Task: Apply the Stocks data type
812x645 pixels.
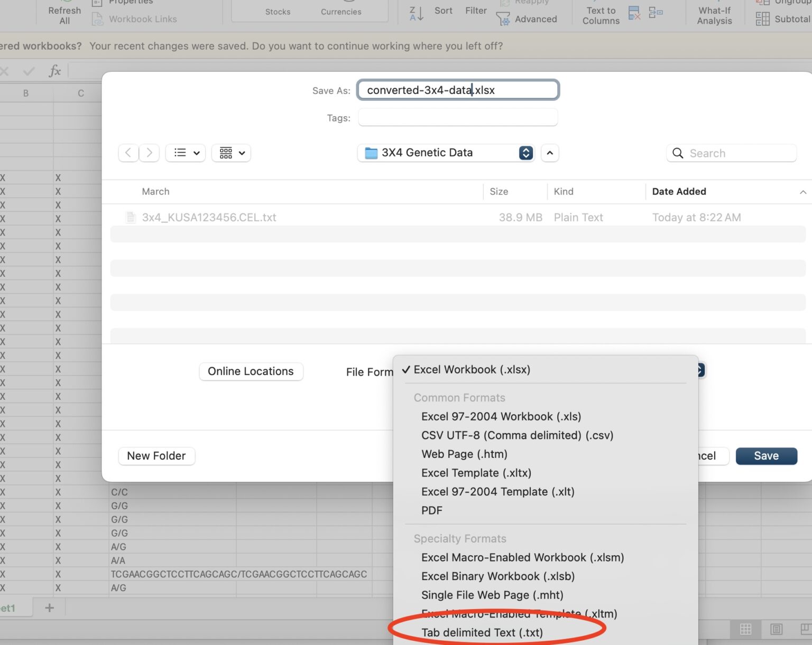Action: pyautogui.click(x=278, y=12)
